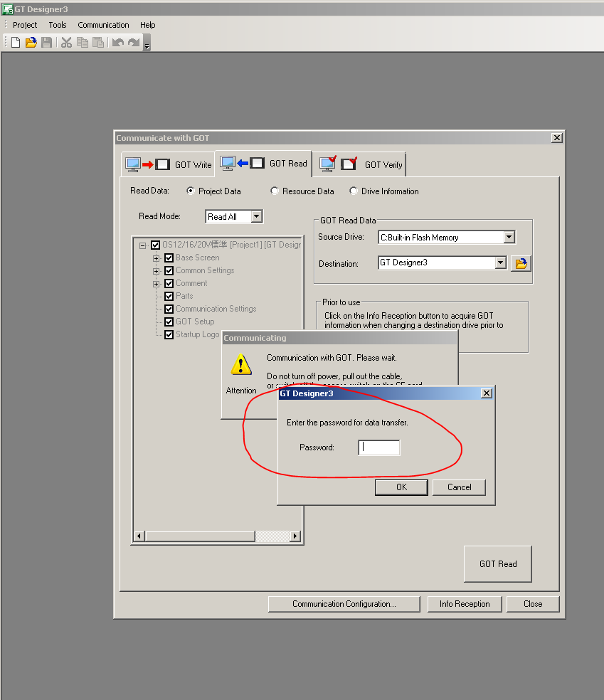Click Cancel in the password dialog
The image size is (604, 700).
point(459,487)
